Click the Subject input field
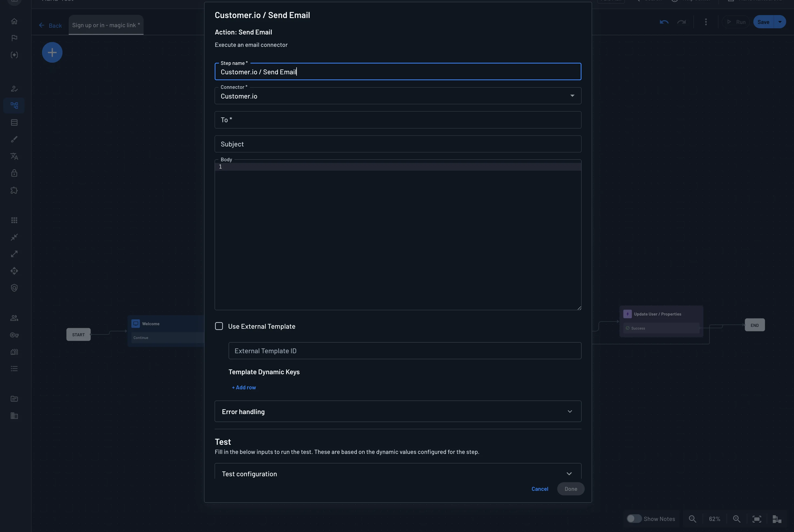 [398, 144]
